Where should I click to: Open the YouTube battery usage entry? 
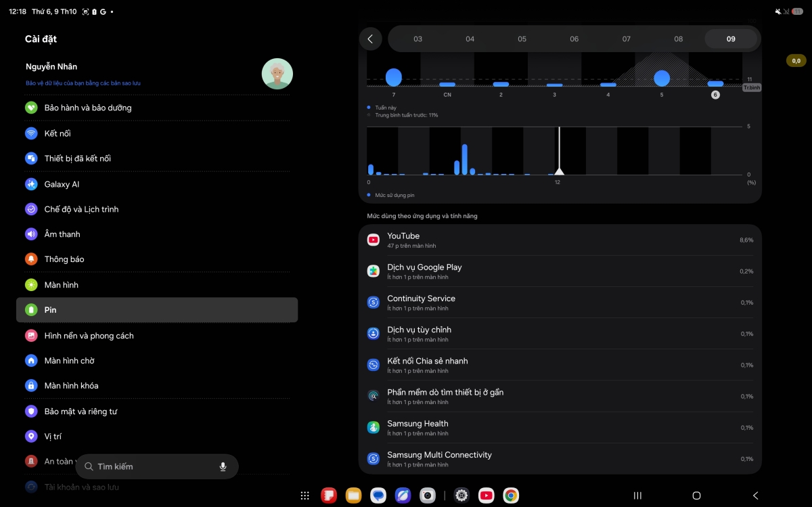pos(560,240)
